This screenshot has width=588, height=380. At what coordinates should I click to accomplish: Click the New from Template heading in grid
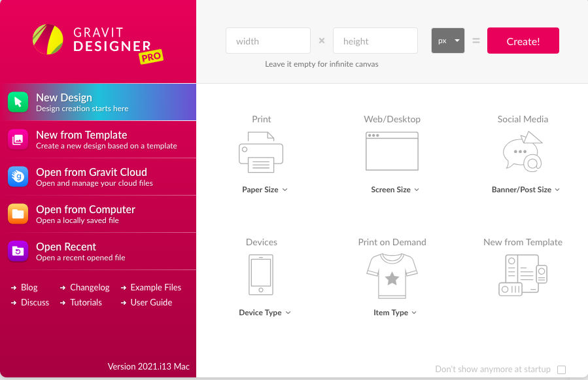point(523,243)
